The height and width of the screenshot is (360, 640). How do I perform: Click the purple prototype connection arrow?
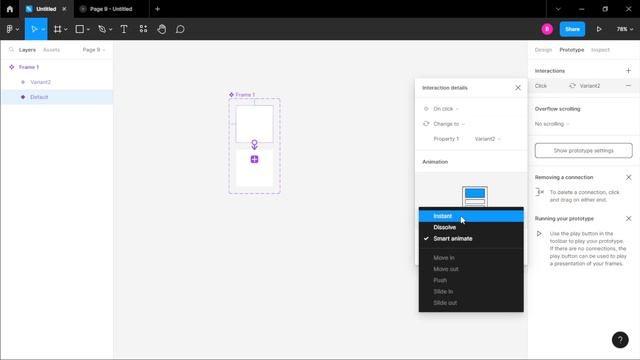tap(254, 145)
